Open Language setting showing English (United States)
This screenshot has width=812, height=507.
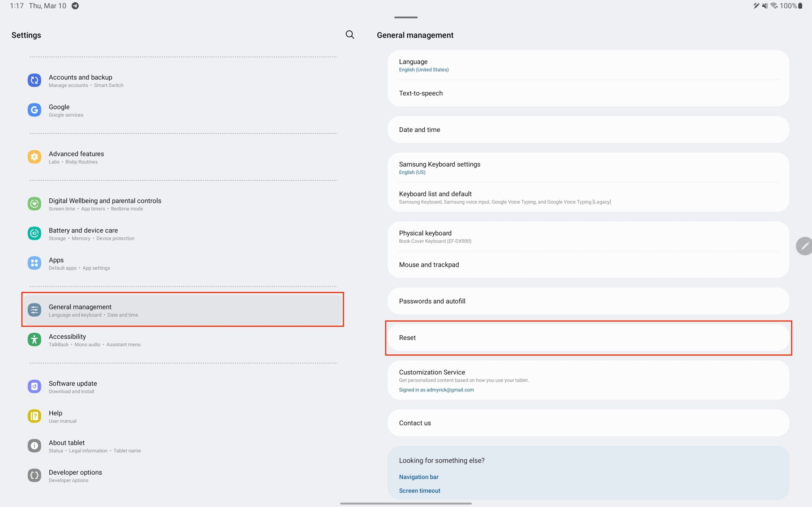click(588, 65)
